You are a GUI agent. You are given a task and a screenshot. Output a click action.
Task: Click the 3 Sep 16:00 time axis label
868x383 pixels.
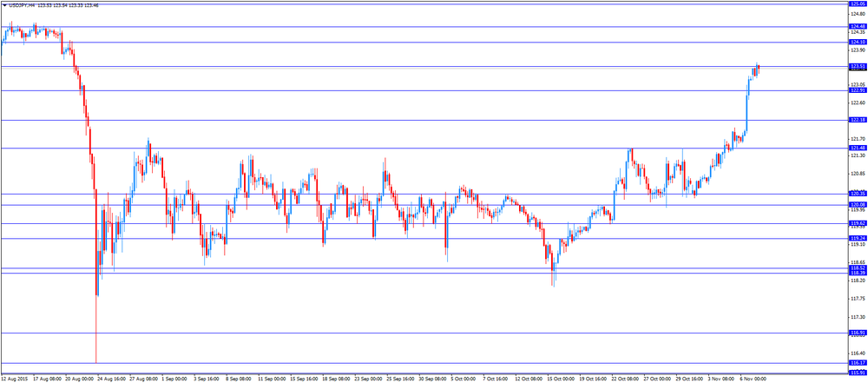[x=207, y=380]
